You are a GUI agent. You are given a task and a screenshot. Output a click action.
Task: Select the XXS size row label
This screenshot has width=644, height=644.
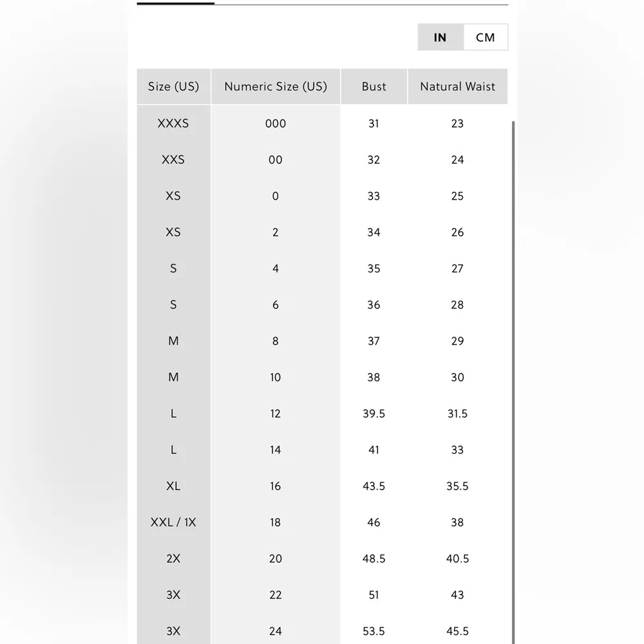click(173, 160)
